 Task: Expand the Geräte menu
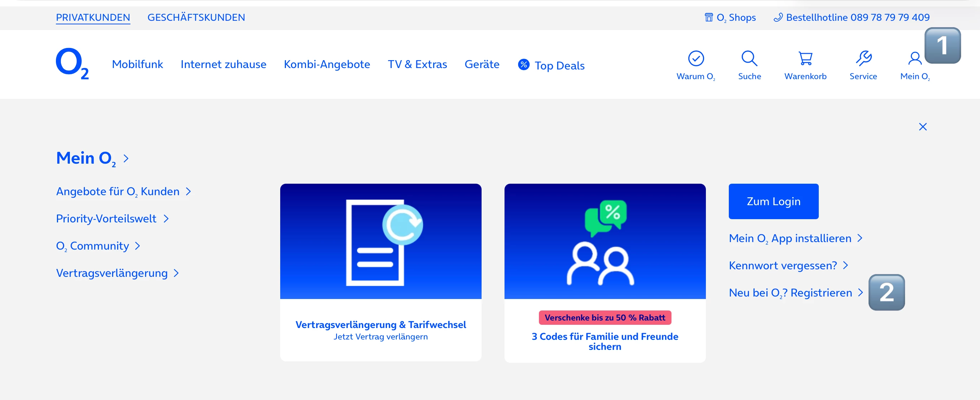pyautogui.click(x=482, y=64)
